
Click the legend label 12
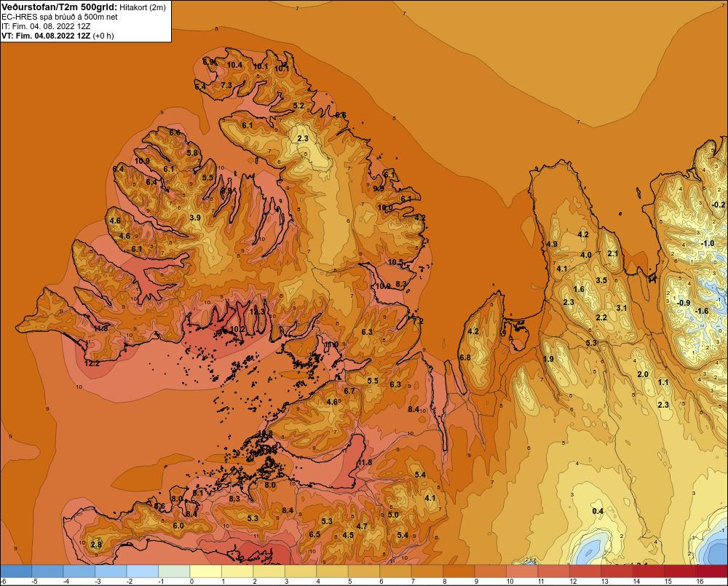[x=573, y=582]
